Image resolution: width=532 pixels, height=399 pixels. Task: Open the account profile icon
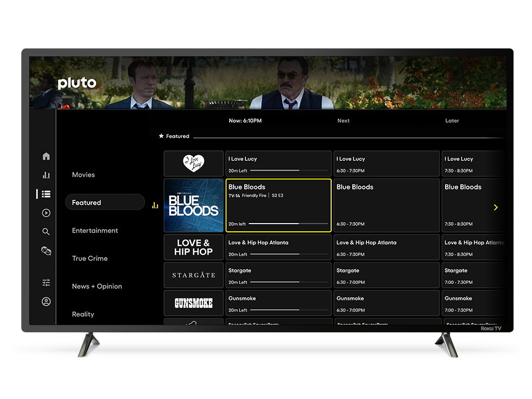pos(46,301)
